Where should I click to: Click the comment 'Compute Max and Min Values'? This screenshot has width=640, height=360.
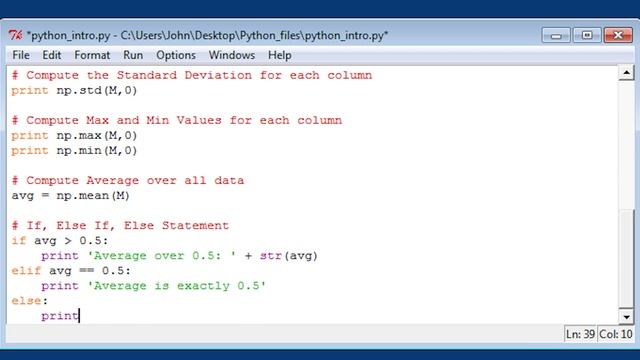[x=177, y=120]
